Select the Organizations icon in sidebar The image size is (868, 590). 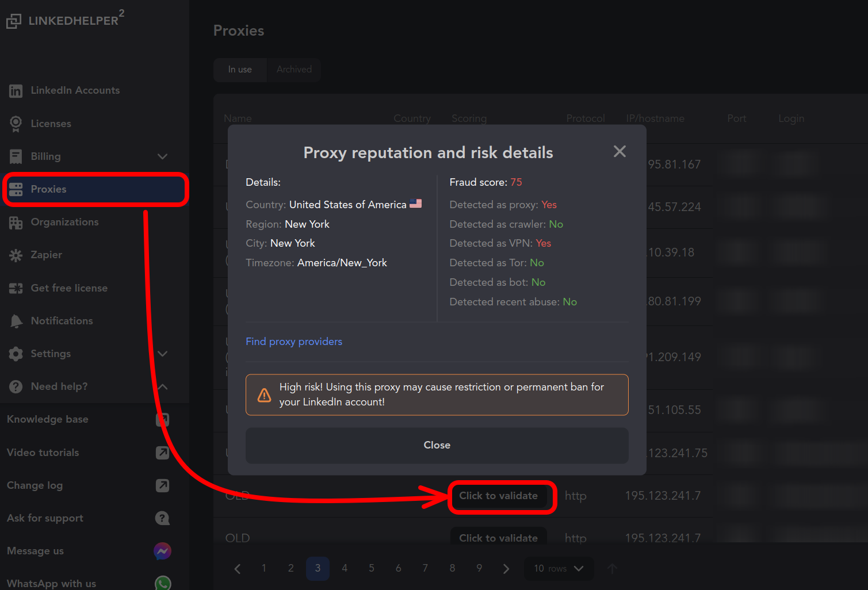point(16,222)
